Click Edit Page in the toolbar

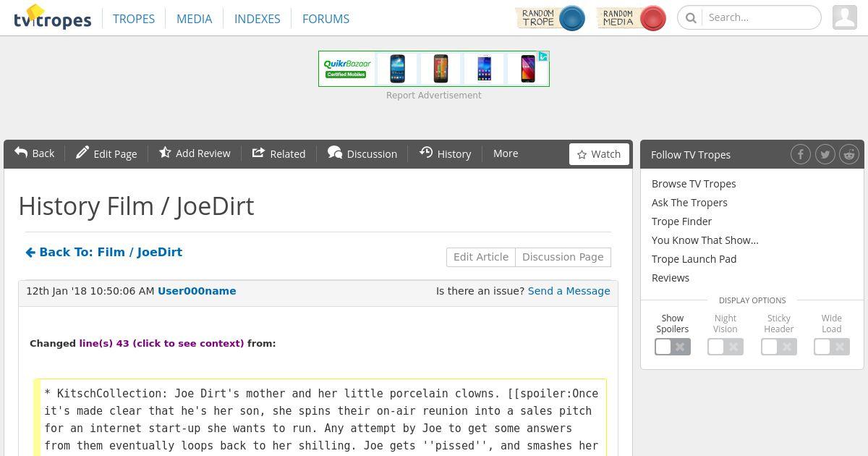point(106,153)
